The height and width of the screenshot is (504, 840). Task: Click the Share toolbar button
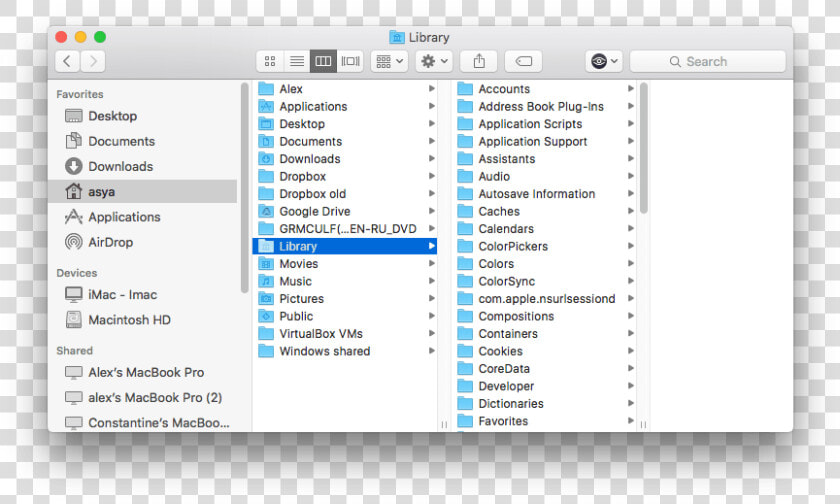[x=479, y=61]
